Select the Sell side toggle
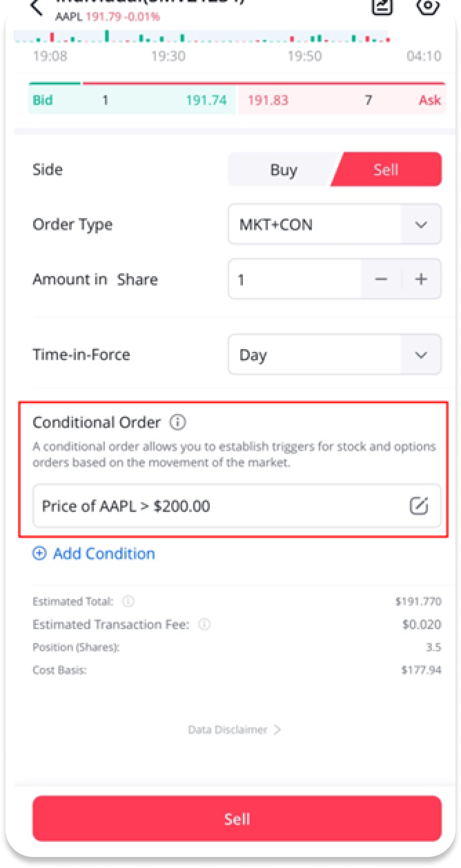This screenshot has width=461, height=868. [x=386, y=170]
